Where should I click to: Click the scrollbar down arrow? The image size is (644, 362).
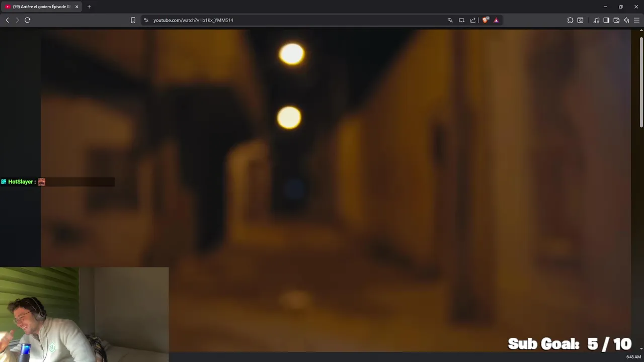(x=641, y=348)
